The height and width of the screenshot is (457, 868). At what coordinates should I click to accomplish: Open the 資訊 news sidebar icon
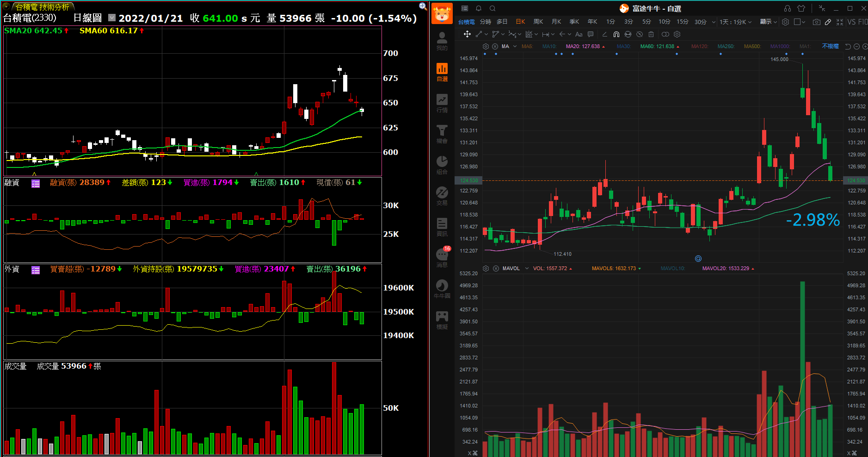click(x=442, y=227)
